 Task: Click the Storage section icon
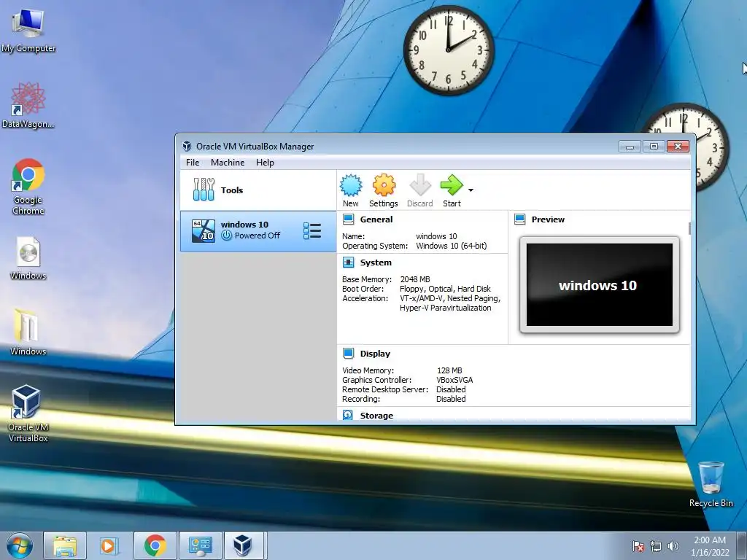tap(348, 415)
